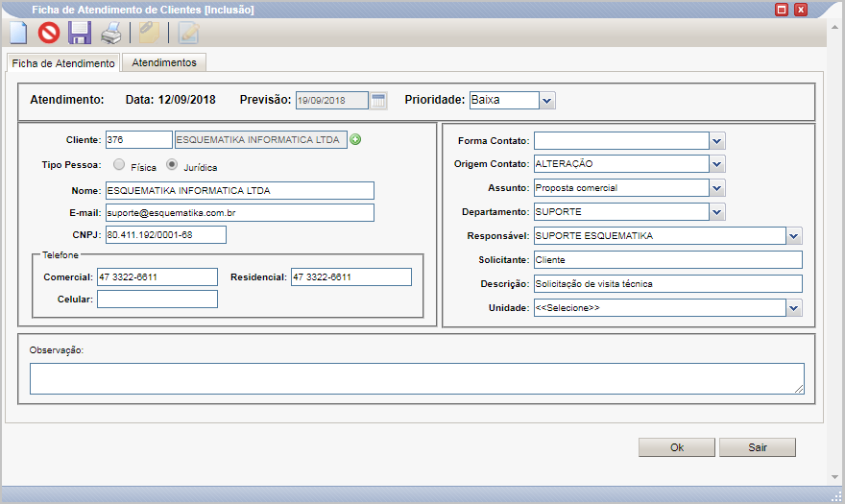
Task: Click the Nome input field
Action: click(240, 190)
